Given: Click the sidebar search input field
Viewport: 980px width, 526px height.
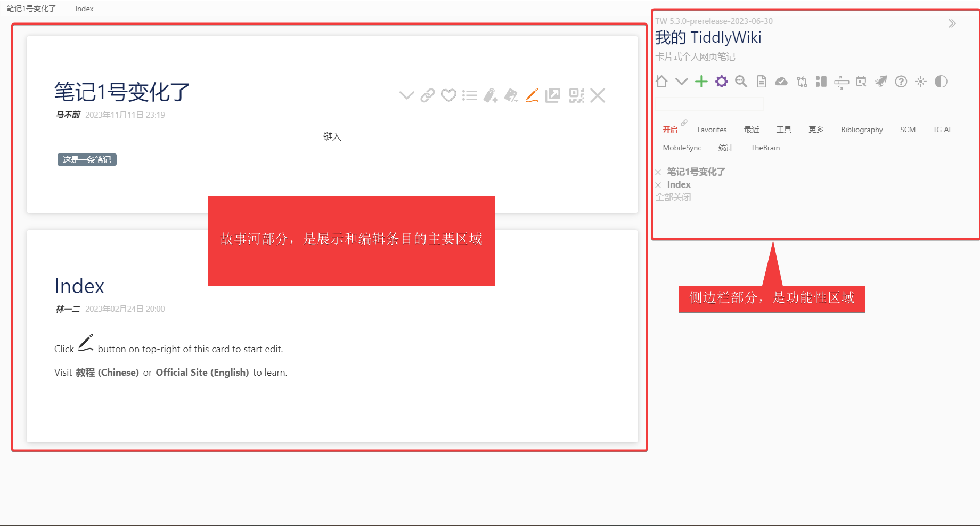Looking at the screenshot, I should point(709,104).
